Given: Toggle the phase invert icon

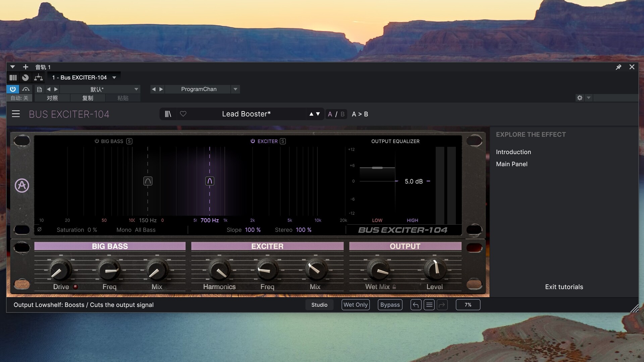Looking at the screenshot, I should click(x=40, y=230).
